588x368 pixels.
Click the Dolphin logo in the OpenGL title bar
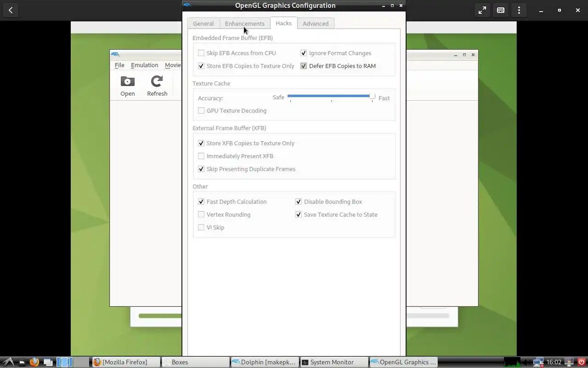tap(187, 6)
